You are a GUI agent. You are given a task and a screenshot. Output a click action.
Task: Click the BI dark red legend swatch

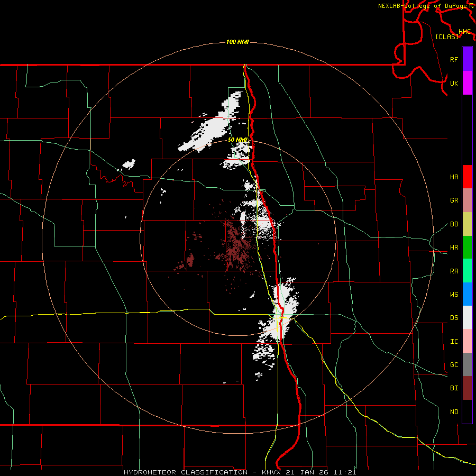tap(467, 388)
